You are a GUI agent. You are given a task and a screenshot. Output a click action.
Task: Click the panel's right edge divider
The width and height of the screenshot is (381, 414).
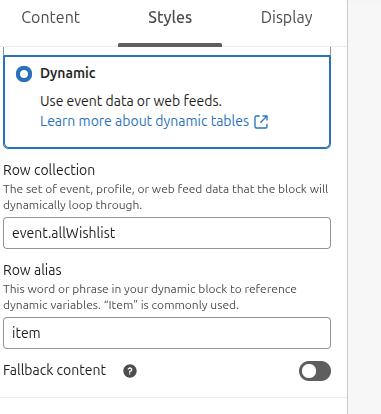click(x=348, y=207)
